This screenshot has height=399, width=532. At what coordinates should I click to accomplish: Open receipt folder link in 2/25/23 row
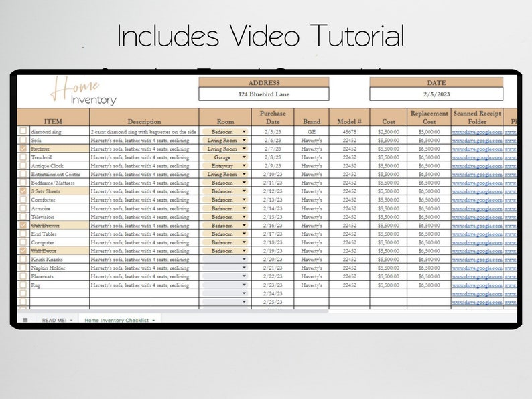(x=477, y=302)
